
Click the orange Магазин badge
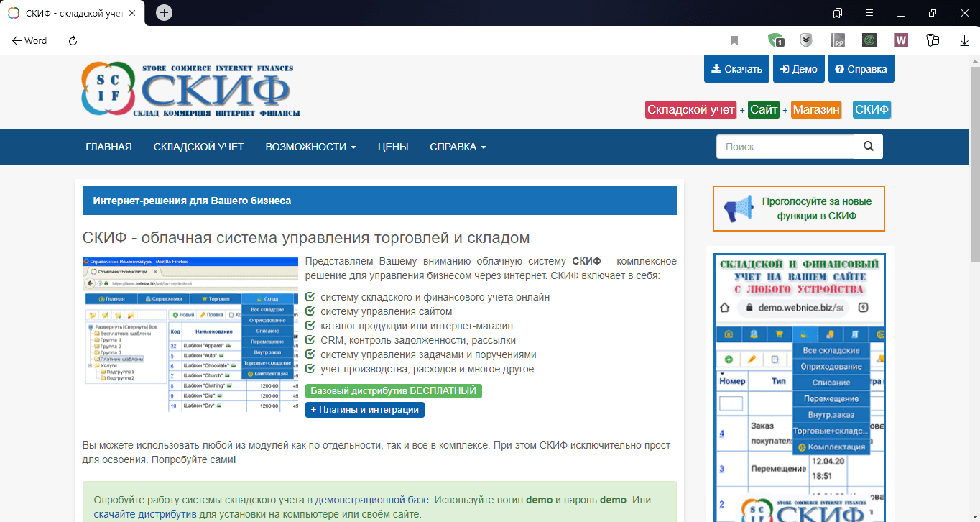click(x=816, y=110)
